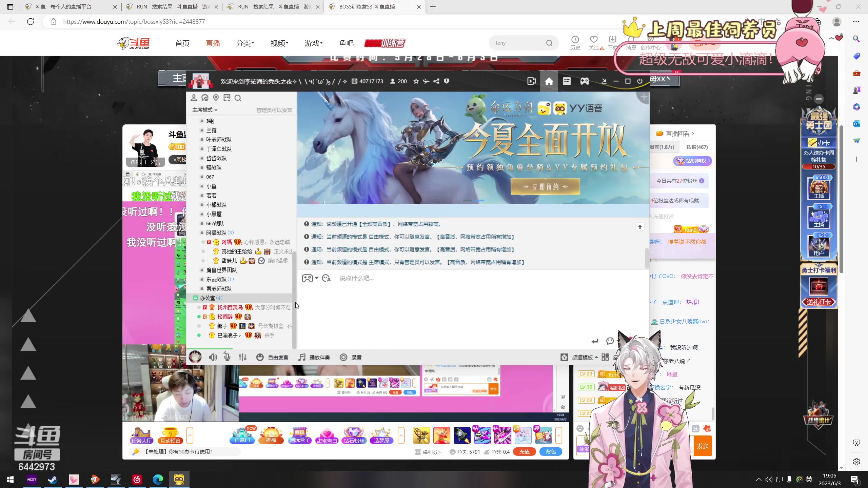Open the 互动预言 icon
The width and height of the screenshot is (868, 488).
[170, 435]
